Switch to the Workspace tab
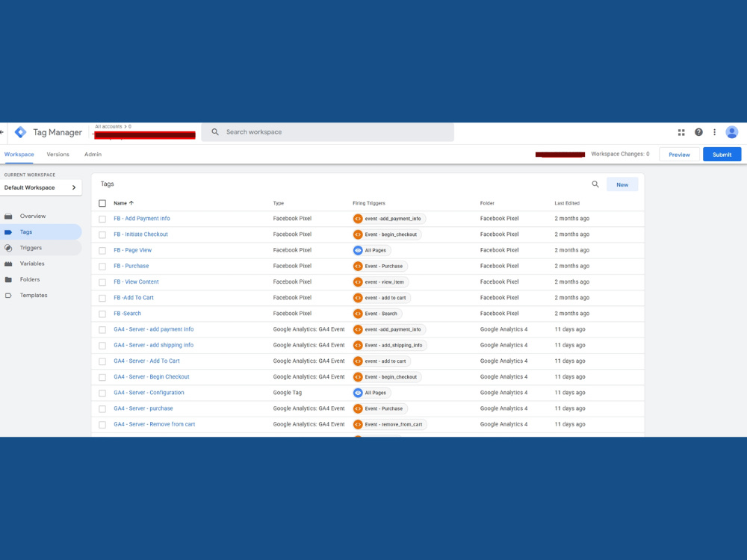Image resolution: width=747 pixels, height=560 pixels. tap(19, 155)
